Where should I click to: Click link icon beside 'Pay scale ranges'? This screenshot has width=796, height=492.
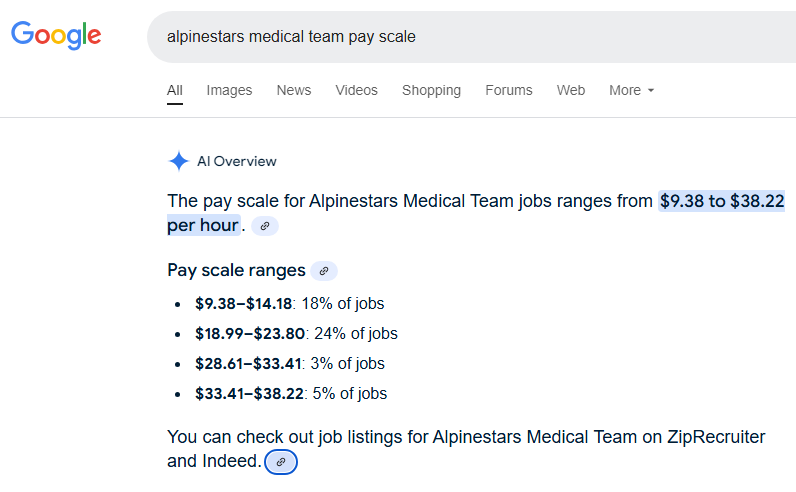[x=323, y=271]
